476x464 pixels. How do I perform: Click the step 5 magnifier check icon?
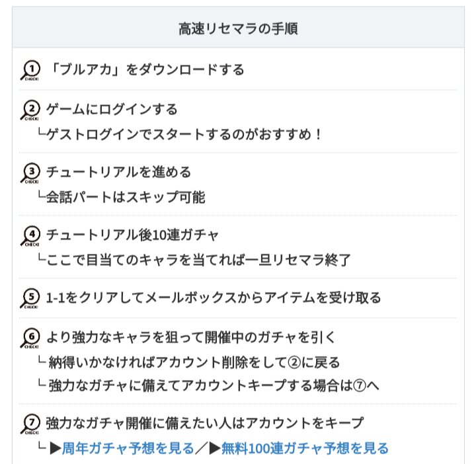coord(31,298)
